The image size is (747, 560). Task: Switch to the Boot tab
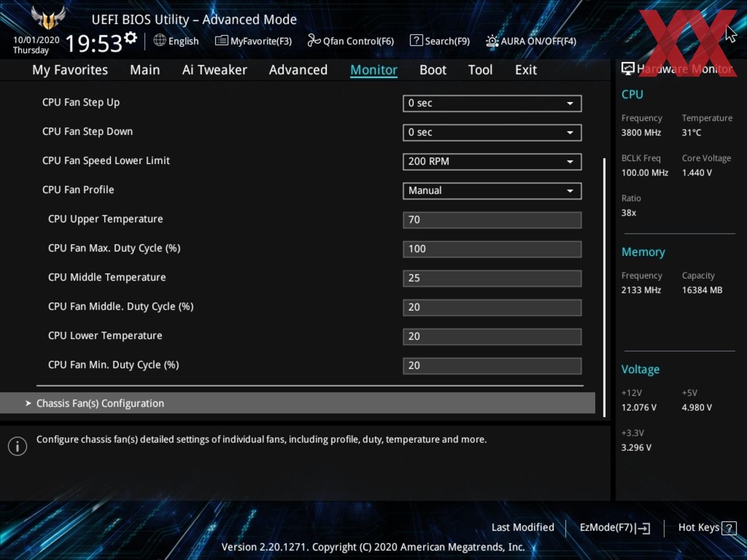coord(433,70)
